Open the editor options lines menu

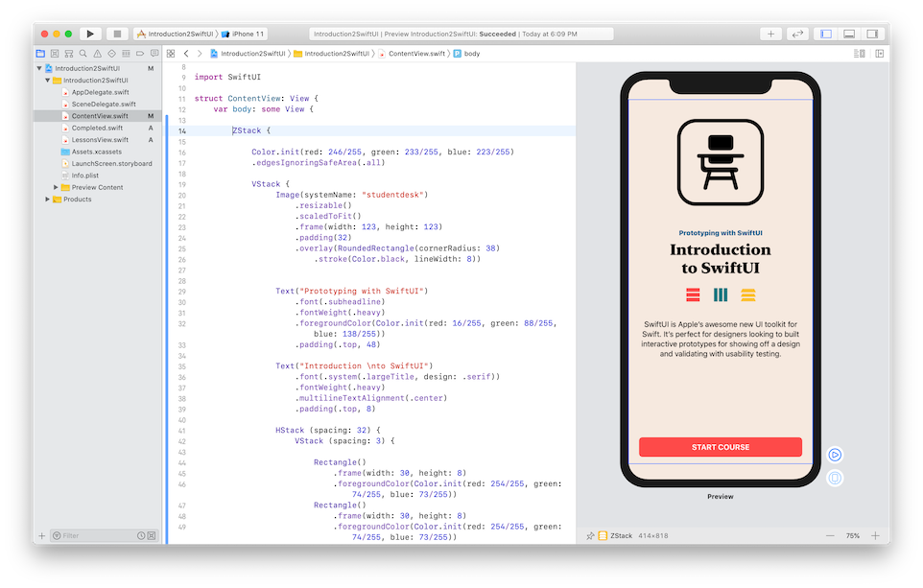click(860, 54)
